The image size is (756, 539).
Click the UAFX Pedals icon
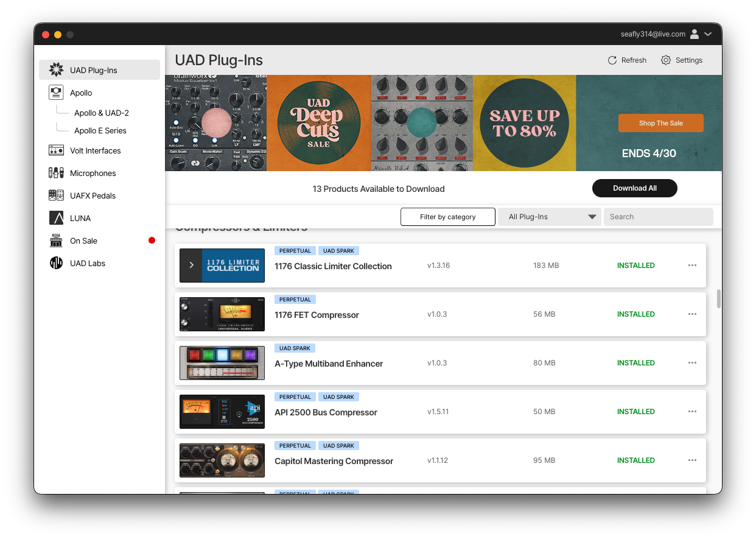tap(57, 196)
